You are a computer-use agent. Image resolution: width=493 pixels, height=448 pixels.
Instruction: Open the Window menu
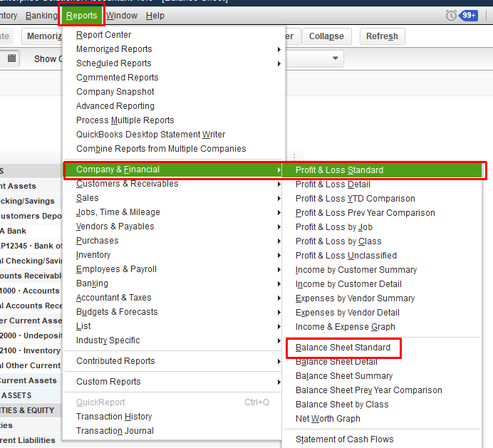coord(122,16)
